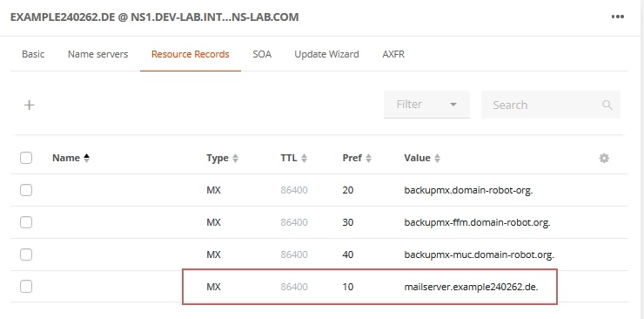Image resolution: width=644 pixels, height=319 pixels.
Task: Select the backupmx-ffm record checkbox
Action: point(26,222)
